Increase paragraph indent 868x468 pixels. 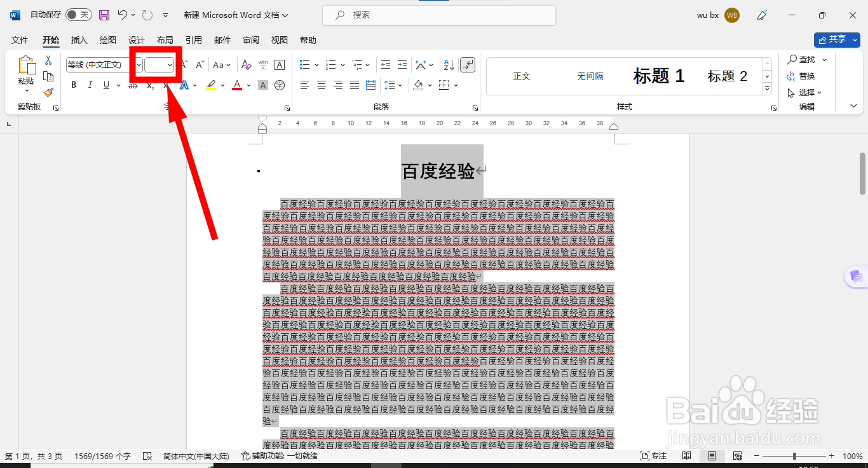[402, 65]
